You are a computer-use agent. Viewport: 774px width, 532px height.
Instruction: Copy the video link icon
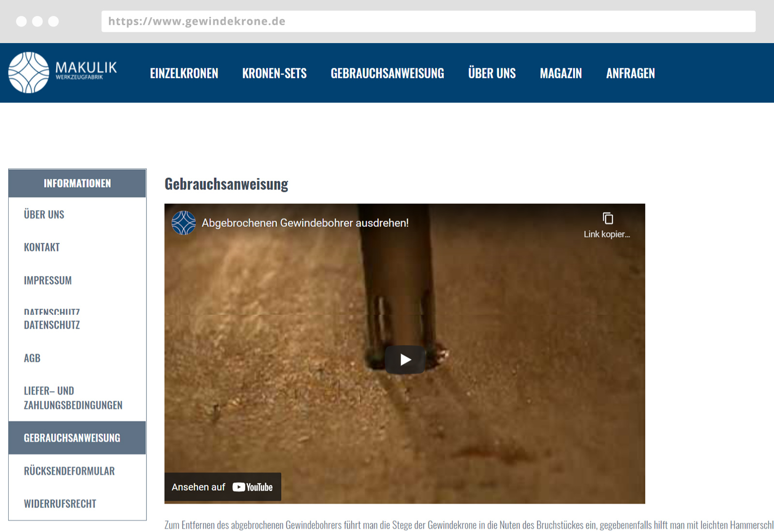click(608, 219)
